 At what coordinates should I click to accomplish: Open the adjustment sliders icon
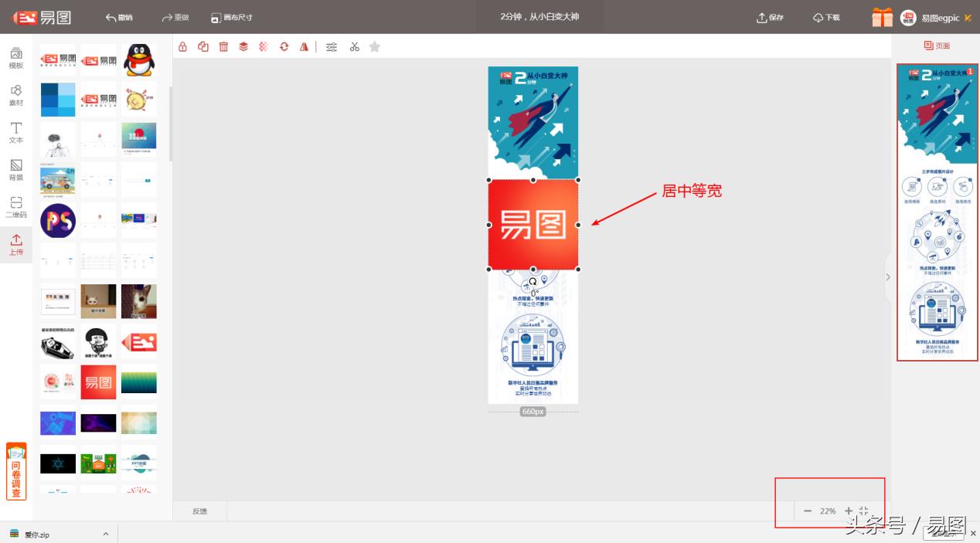pyautogui.click(x=332, y=47)
